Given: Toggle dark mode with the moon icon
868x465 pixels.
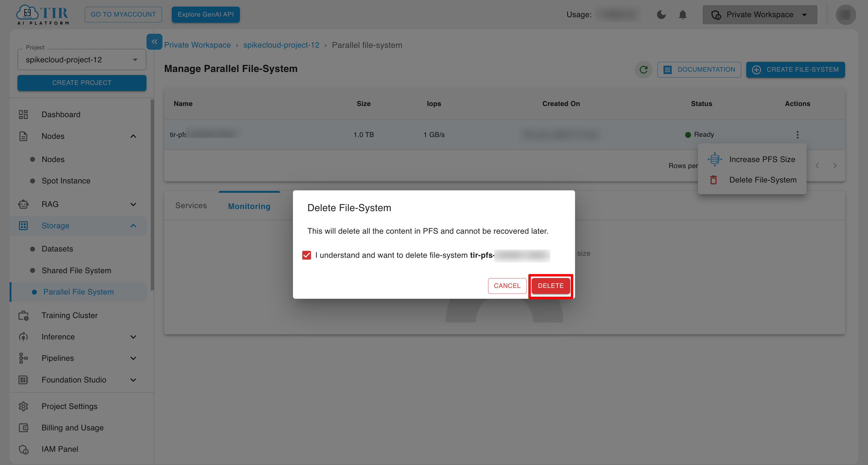Looking at the screenshot, I should click(662, 14).
